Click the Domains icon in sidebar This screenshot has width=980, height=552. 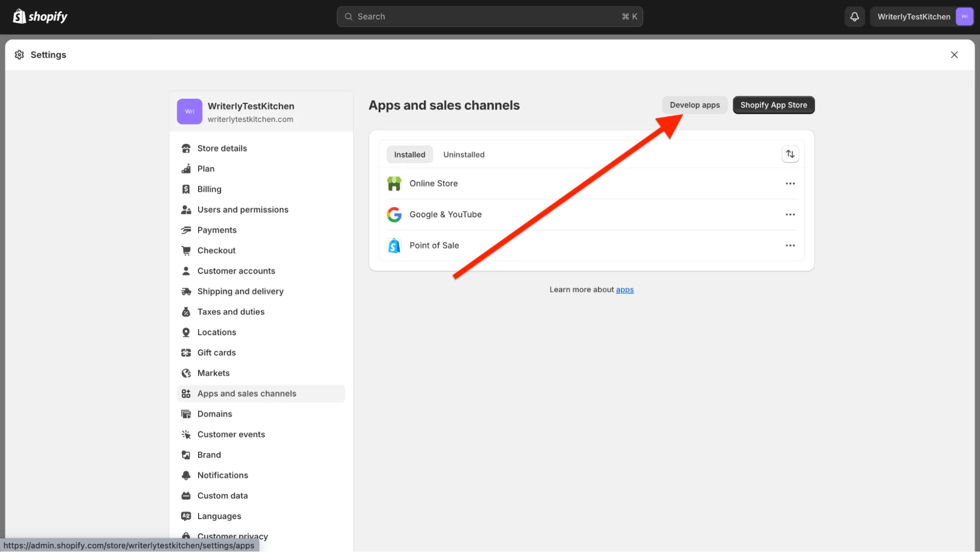[x=186, y=414]
